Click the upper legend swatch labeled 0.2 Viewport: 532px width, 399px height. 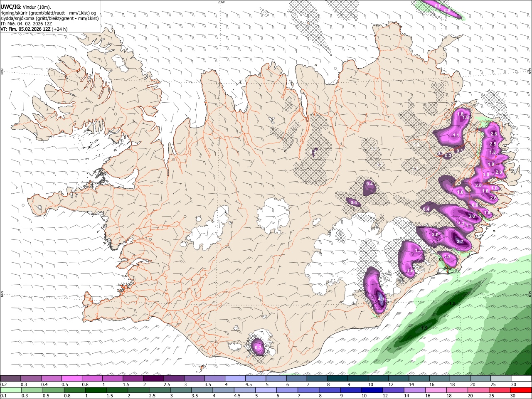pyautogui.click(x=10, y=379)
